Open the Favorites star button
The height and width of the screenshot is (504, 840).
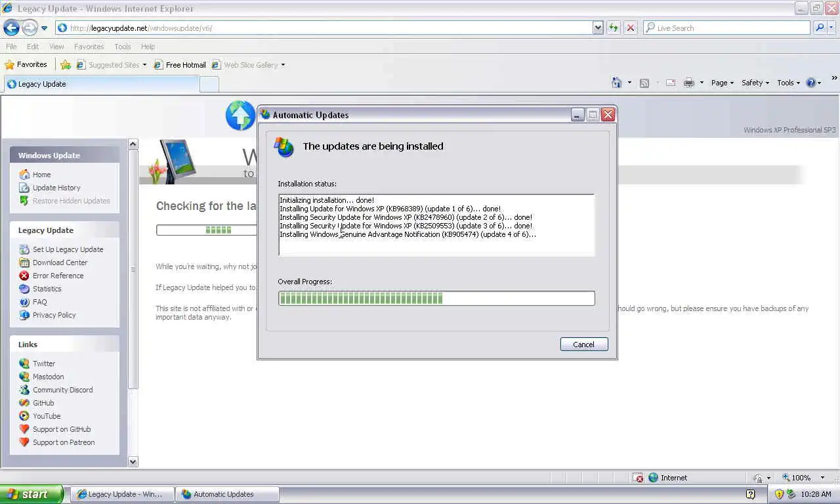click(x=26, y=64)
